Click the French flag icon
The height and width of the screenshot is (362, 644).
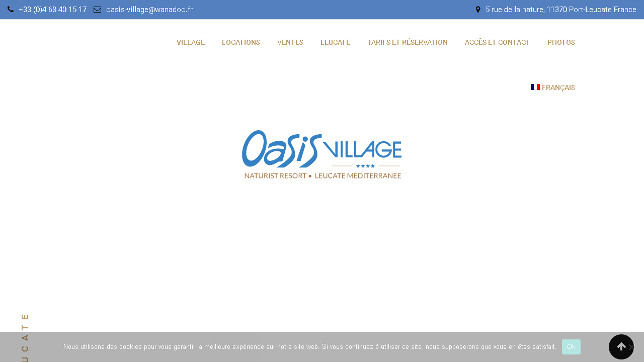[x=535, y=87]
